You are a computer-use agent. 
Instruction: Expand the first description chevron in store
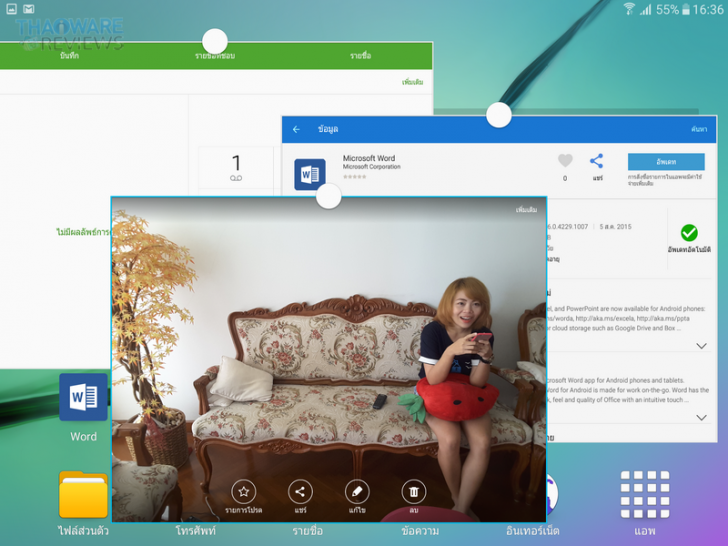[702, 346]
